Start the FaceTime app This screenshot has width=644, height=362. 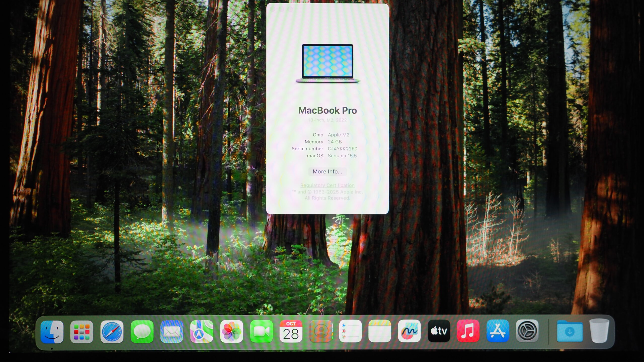(261, 332)
